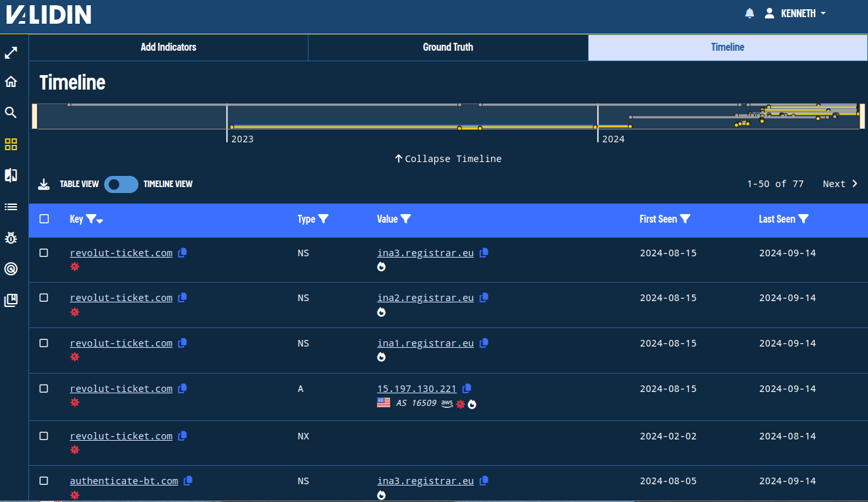
Task: Click the US flag icon under 15.197.130.221
Action: click(x=384, y=403)
